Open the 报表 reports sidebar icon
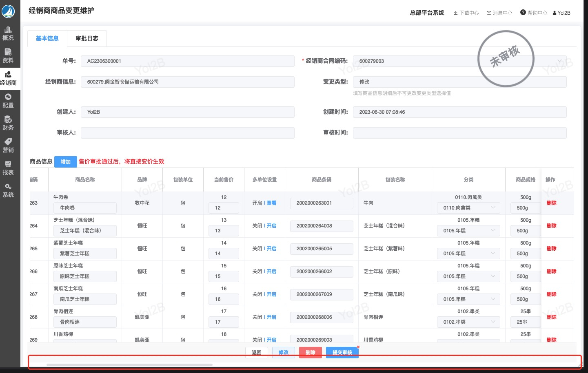The image size is (588, 373). coord(8,168)
